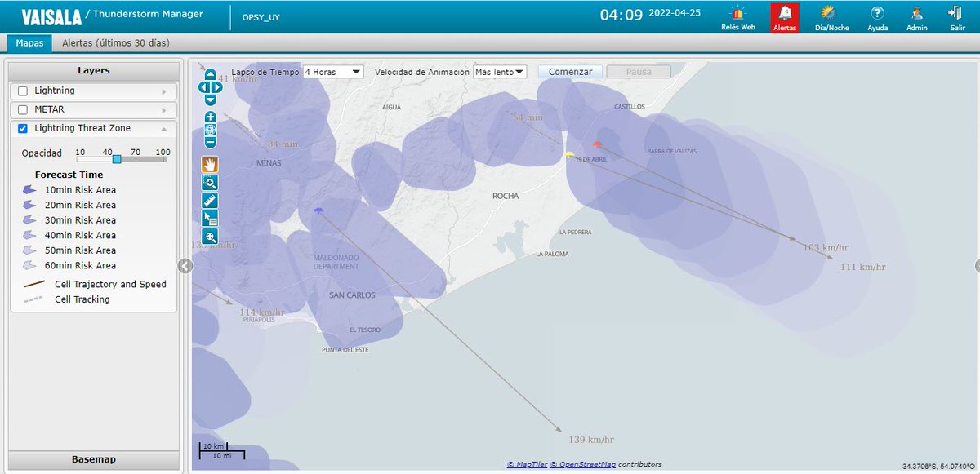Uncheck the Lightning Threat Zone layer
The width and height of the screenshot is (980, 474).
click(x=23, y=128)
